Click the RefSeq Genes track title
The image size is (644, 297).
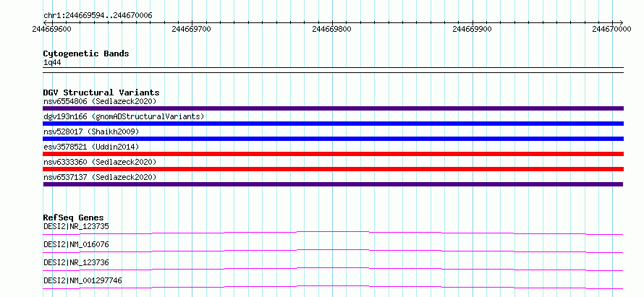[74, 218]
